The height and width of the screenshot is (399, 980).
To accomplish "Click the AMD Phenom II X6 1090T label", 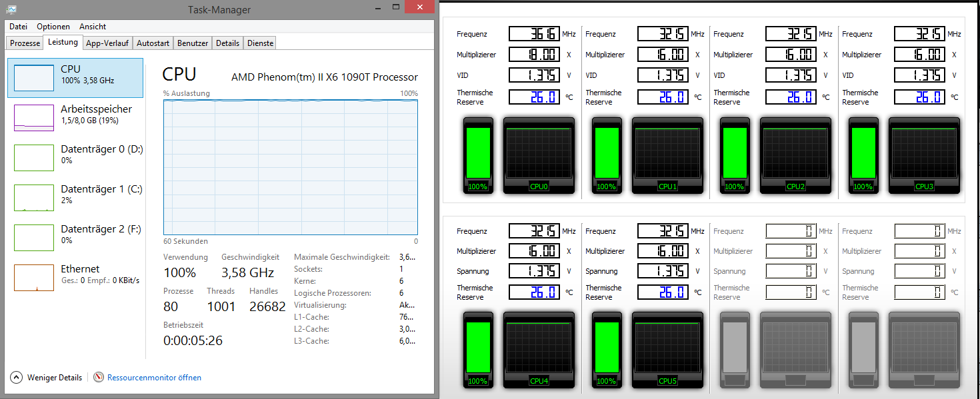I will pos(325,77).
